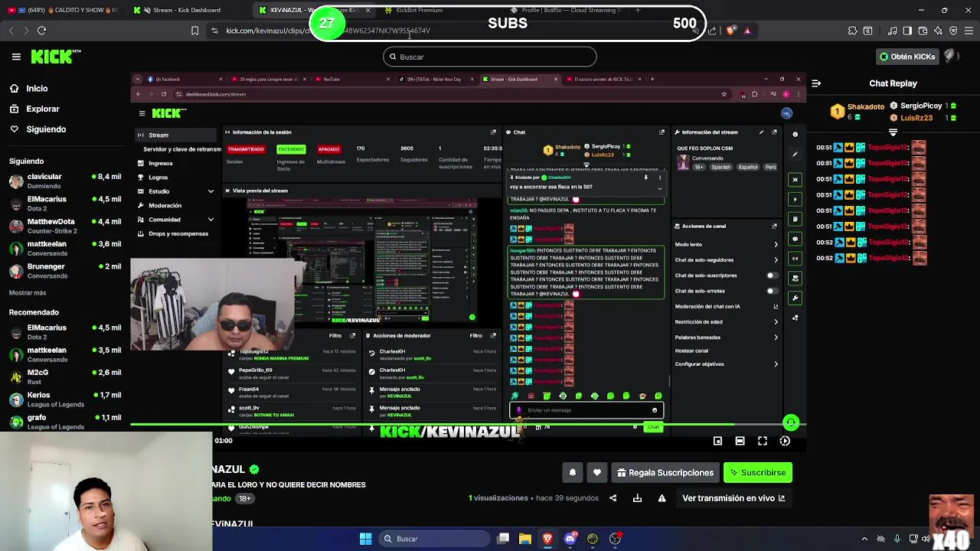Click Obtén KICKs button
This screenshot has width=980, height=551.
[907, 57]
